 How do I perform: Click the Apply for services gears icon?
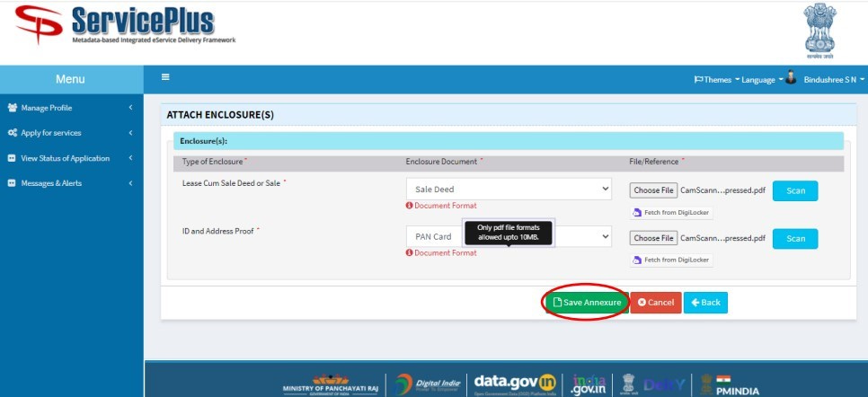tap(13, 133)
